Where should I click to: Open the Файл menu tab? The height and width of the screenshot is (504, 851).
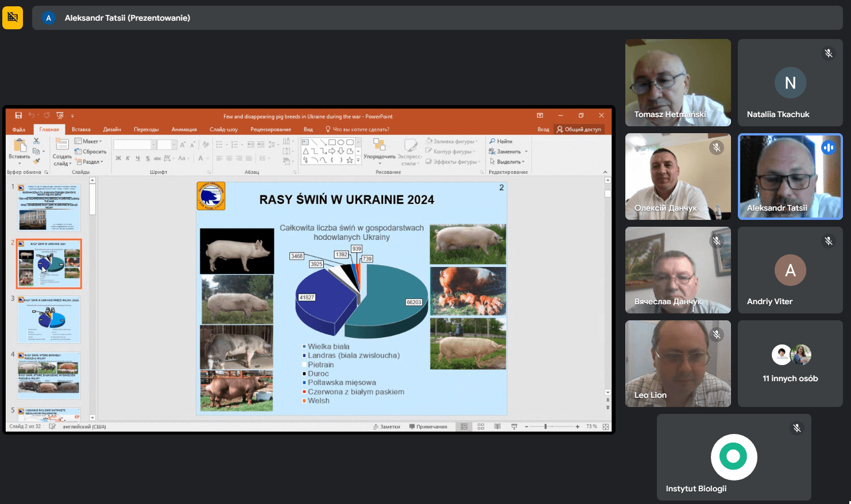(x=19, y=130)
